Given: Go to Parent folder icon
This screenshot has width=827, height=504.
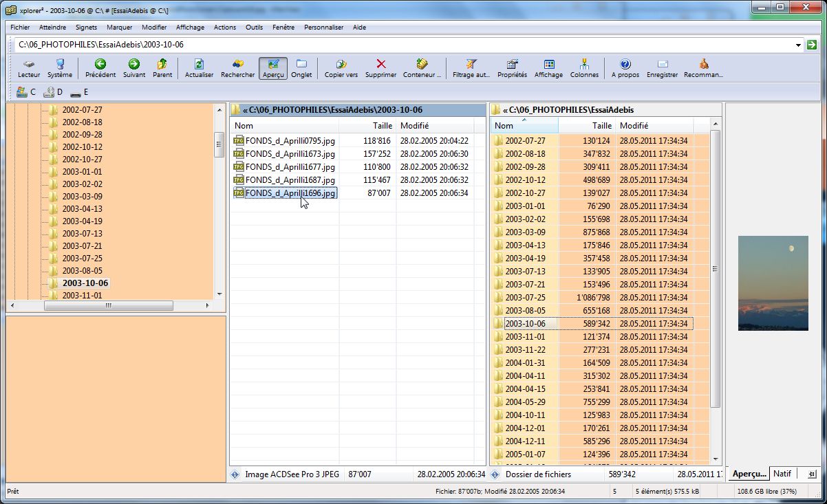Looking at the screenshot, I should click(x=162, y=65).
